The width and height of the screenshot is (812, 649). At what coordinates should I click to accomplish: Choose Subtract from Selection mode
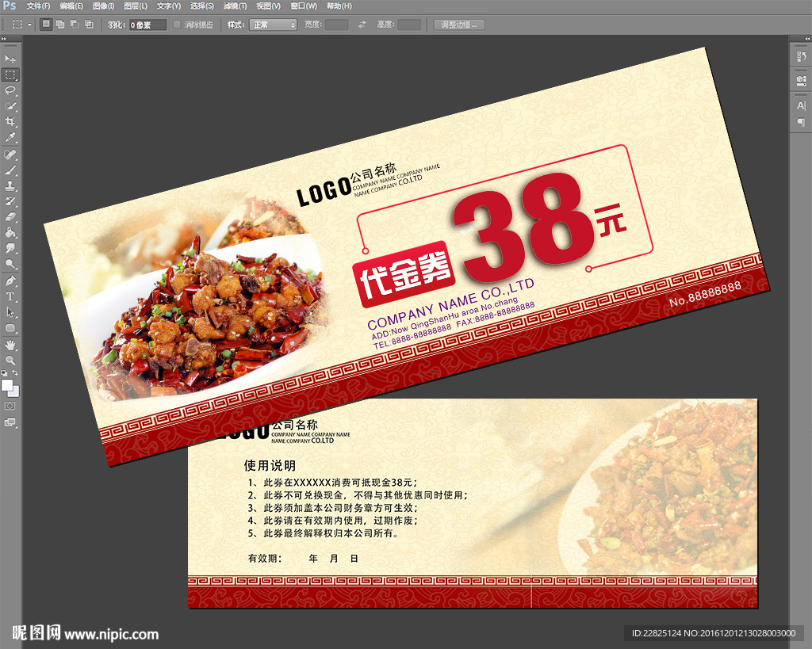point(75,25)
